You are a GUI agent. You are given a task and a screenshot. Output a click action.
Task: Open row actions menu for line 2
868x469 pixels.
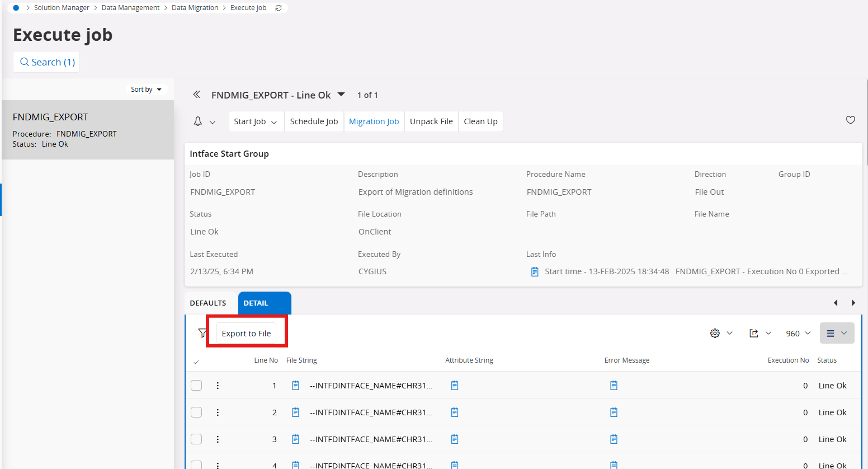click(x=218, y=412)
